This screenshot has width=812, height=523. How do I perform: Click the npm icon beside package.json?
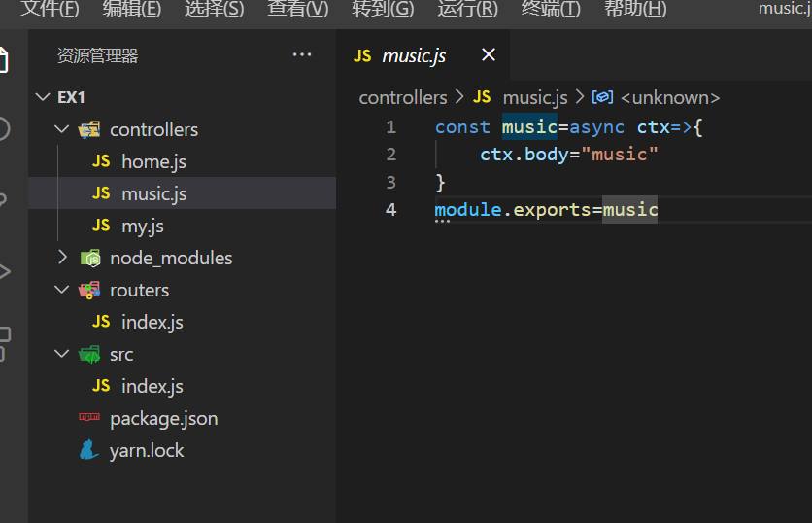coord(89,417)
